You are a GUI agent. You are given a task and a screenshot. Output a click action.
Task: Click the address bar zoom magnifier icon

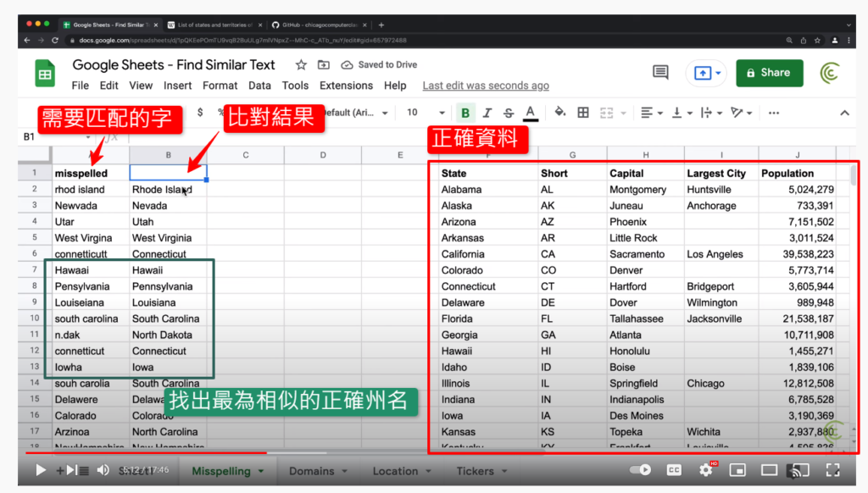coord(789,41)
